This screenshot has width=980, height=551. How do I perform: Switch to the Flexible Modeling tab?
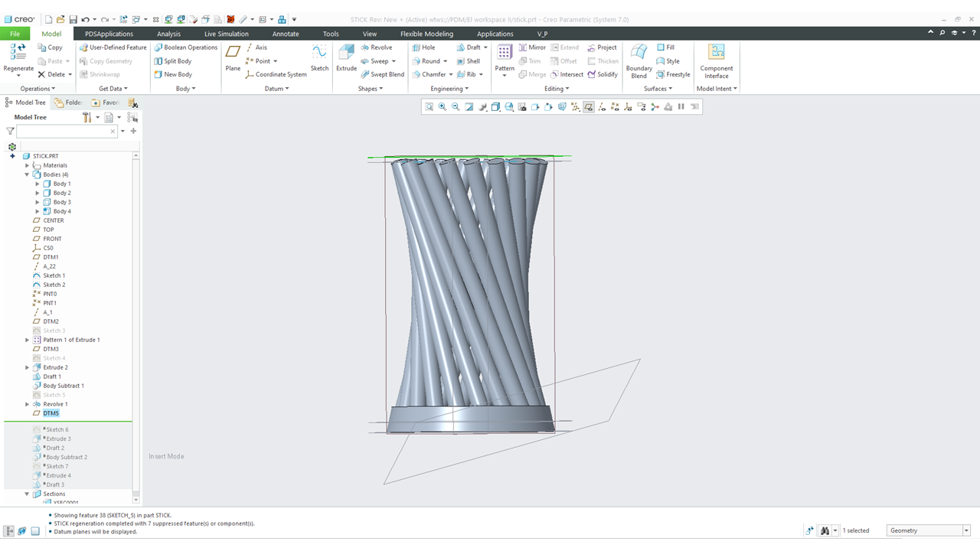click(426, 34)
